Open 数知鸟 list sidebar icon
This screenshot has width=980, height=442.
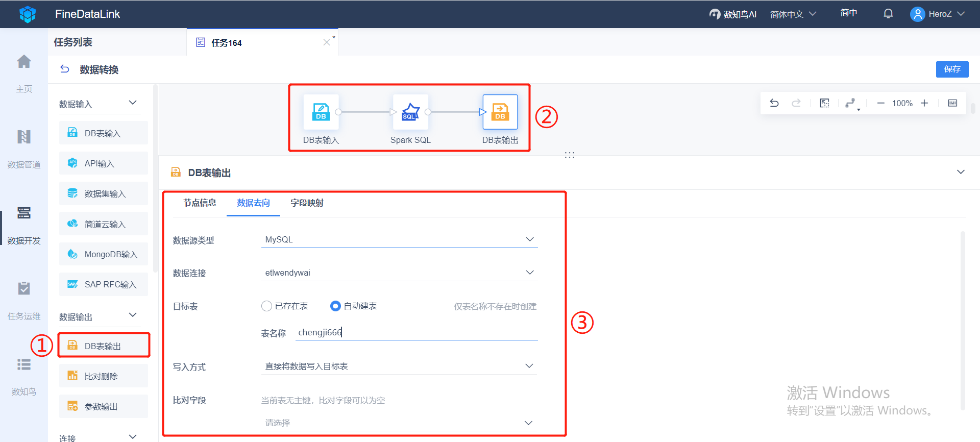click(24, 364)
